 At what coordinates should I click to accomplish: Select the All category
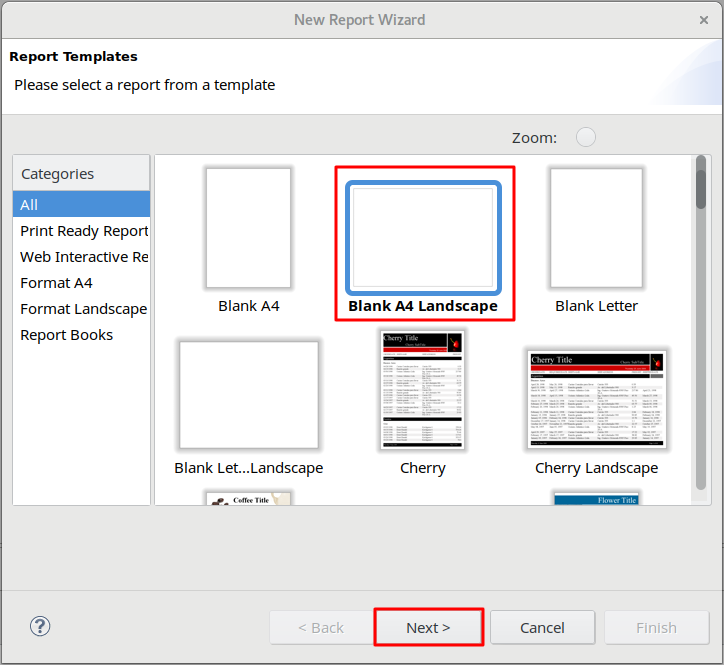point(82,204)
